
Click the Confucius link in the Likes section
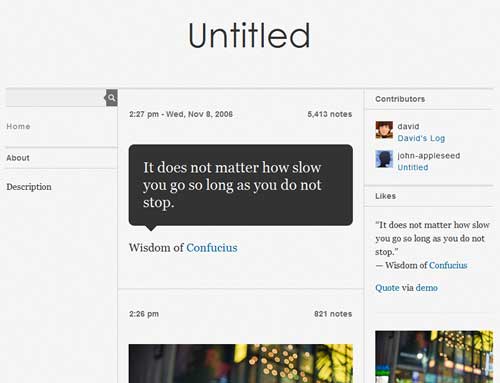(x=448, y=265)
